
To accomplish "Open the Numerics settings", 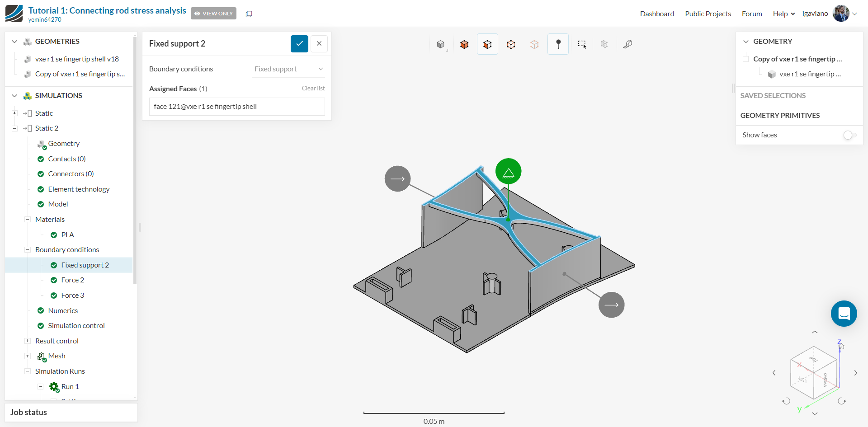I will (x=63, y=311).
